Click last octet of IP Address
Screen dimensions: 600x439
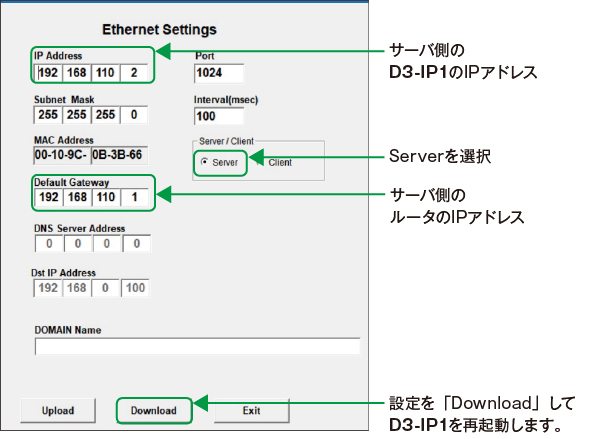[x=134, y=73]
